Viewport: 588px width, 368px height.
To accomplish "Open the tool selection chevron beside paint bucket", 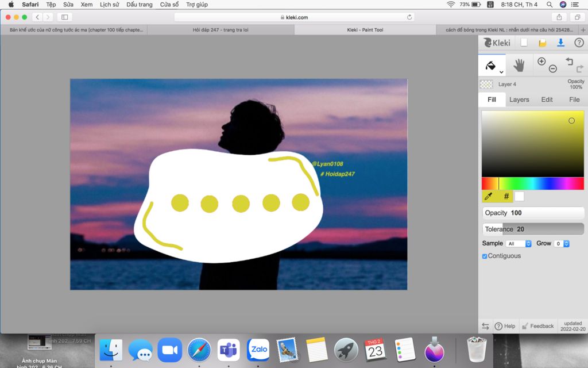I will click(x=501, y=72).
